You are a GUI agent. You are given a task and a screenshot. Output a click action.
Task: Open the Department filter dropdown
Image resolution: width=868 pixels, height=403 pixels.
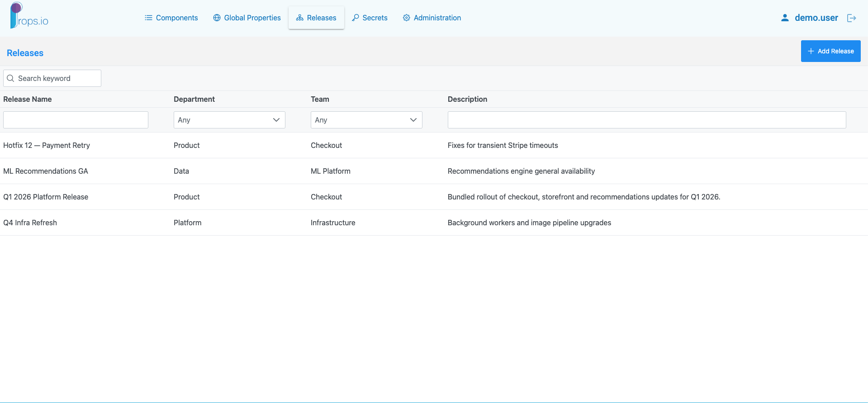(229, 120)
